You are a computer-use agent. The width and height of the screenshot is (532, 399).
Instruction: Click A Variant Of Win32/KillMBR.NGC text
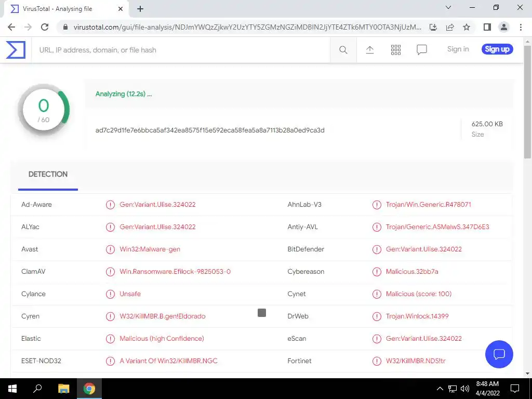[168, 361]
